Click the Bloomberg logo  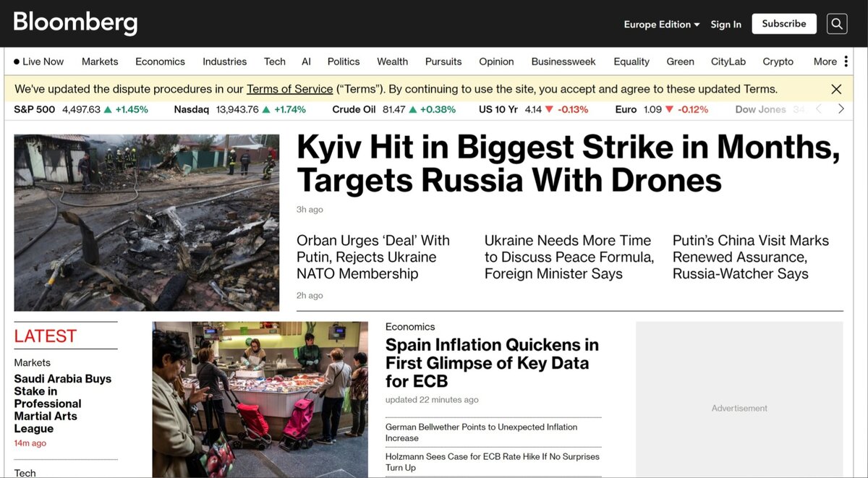click(x=75, y=22)
